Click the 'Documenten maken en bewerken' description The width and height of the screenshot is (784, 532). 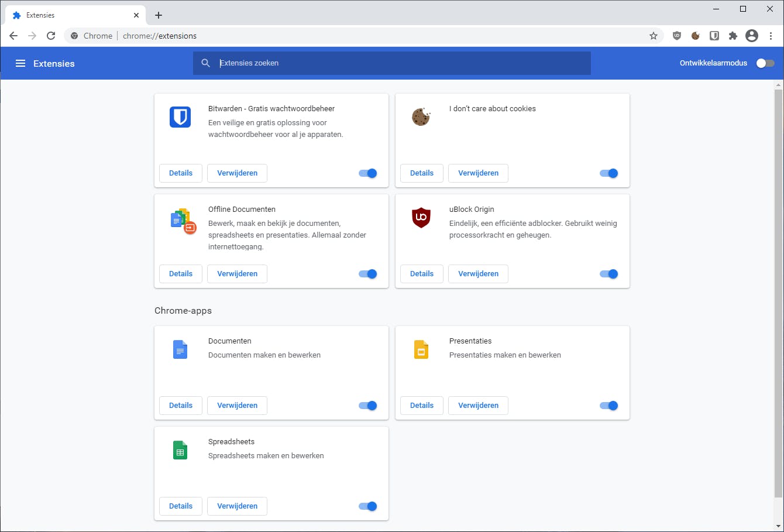(264, 355)
